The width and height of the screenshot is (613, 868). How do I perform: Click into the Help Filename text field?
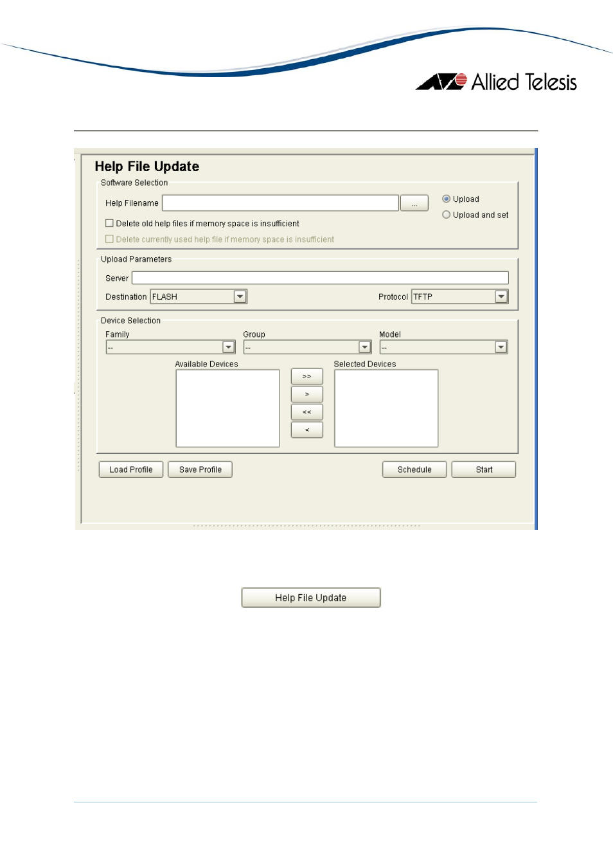[x=280, y=203]
